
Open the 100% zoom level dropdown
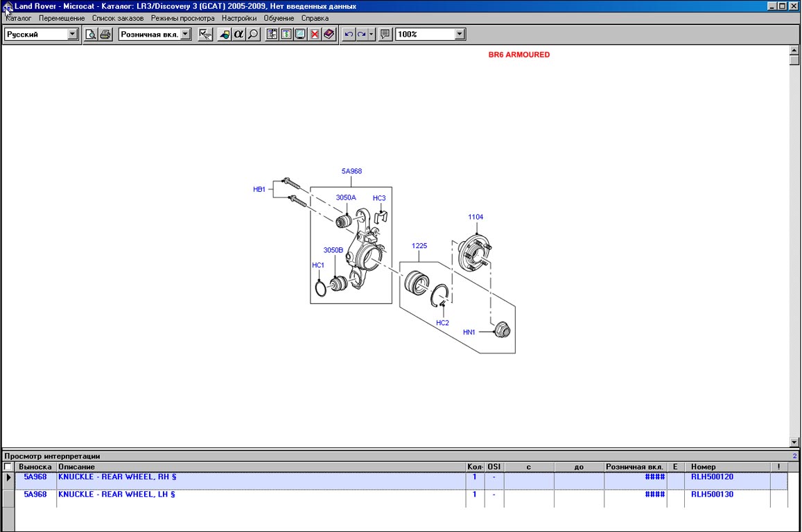460,34
